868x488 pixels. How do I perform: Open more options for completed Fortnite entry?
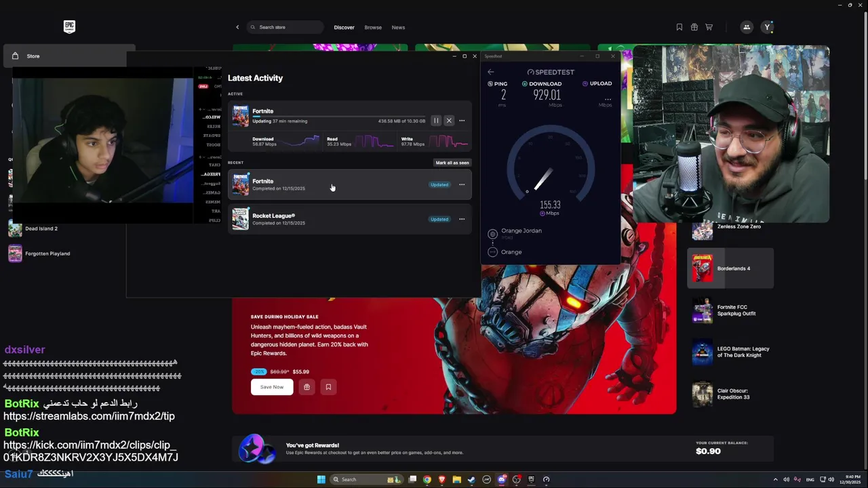tap(462, 184)
